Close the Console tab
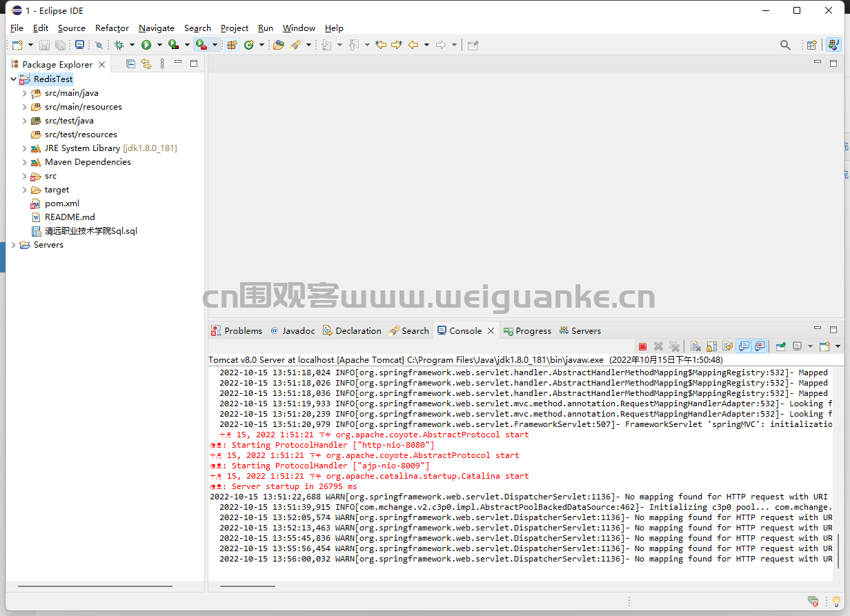The width and height of the screenshot is (850, 616). click(491, 331)
